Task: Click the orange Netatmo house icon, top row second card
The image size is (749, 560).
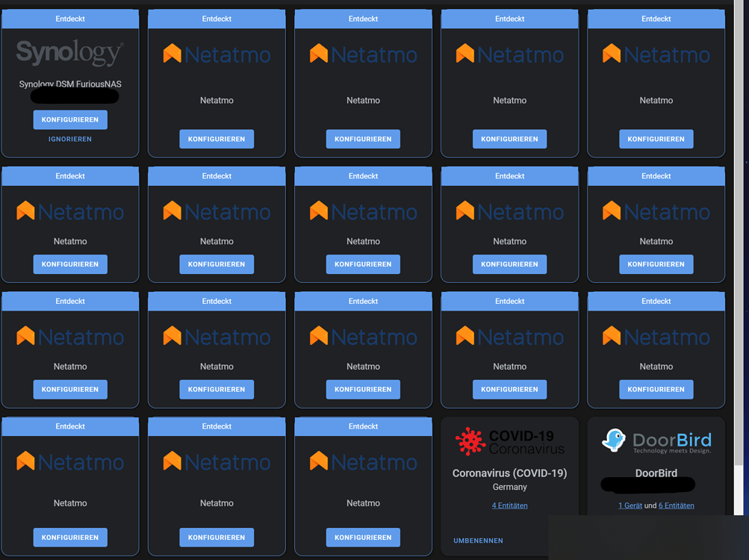Action: click(172, 53)
